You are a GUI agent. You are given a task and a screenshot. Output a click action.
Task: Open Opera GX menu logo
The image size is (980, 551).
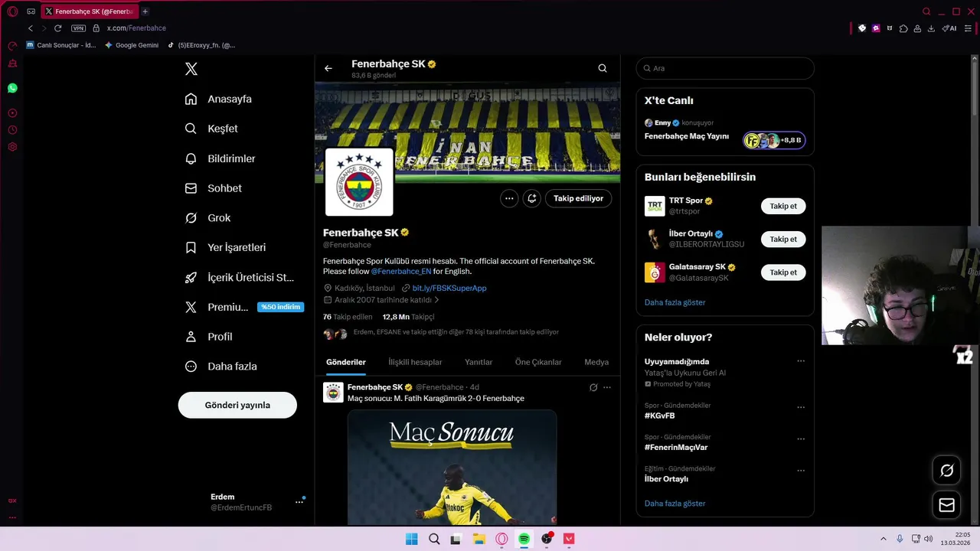12,11
